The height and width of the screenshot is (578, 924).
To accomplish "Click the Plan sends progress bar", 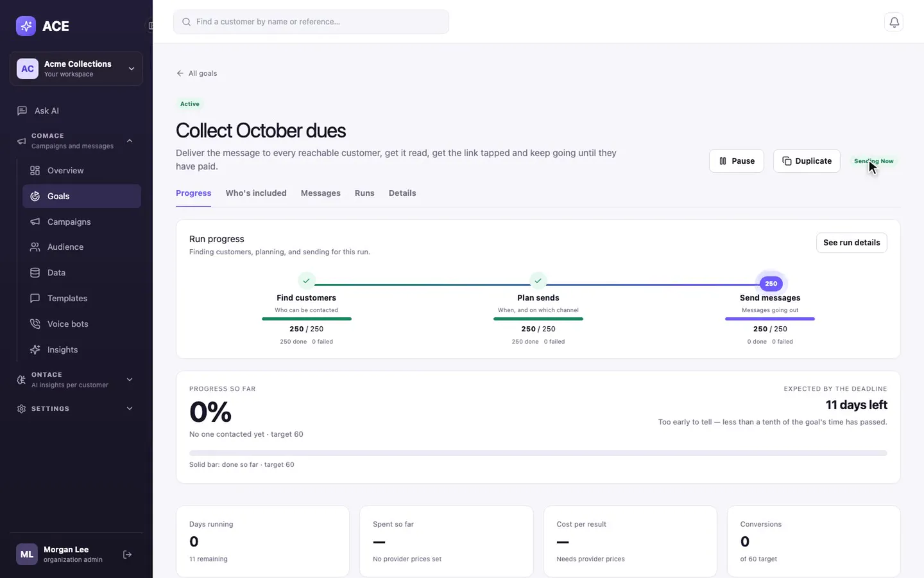I will [x=538, y=319].
